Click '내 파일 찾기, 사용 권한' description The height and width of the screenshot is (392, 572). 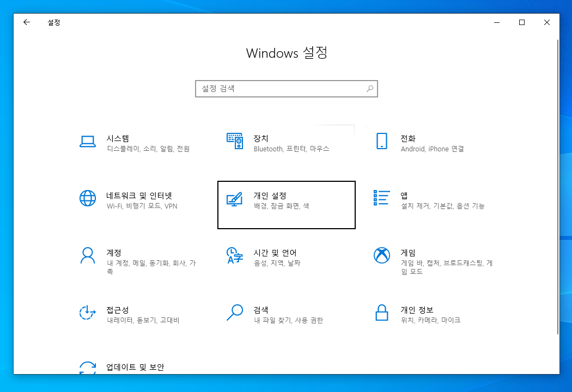[x=288, y=320]
